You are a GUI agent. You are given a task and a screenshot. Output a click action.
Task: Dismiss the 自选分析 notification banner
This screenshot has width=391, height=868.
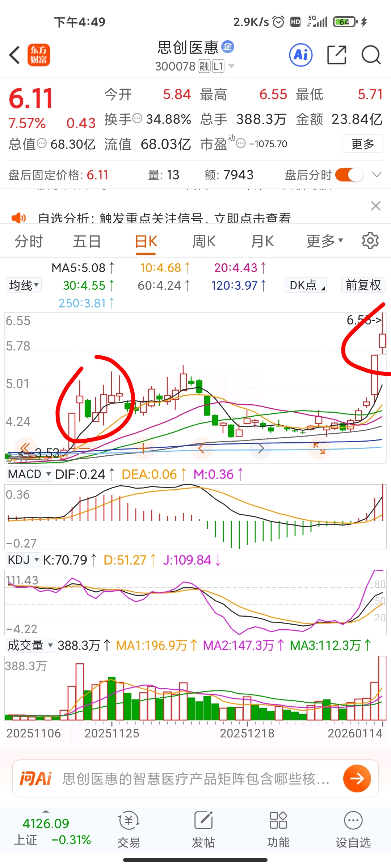[376, 206]
